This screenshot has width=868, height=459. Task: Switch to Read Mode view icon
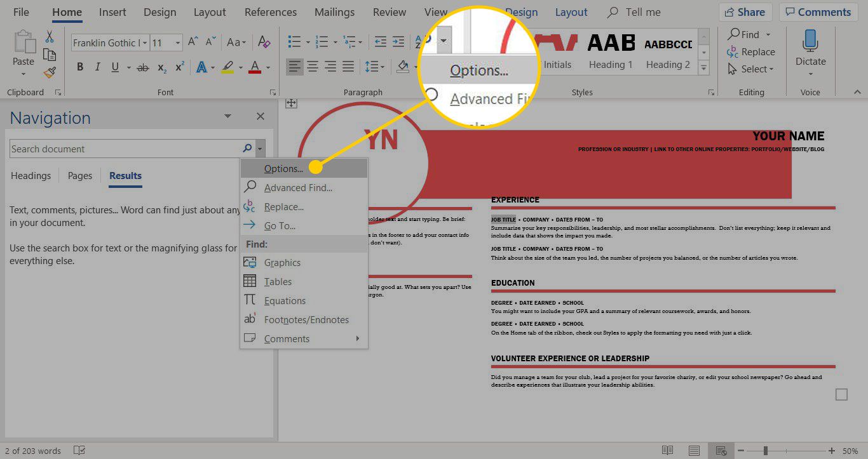click(667, 451)
